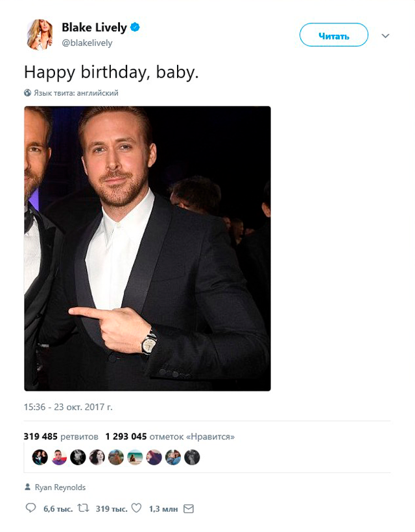Viewport: 415px width, 532px height.
Task: Expand the tweet options chevron menu
Action: (x=385, y=36)
